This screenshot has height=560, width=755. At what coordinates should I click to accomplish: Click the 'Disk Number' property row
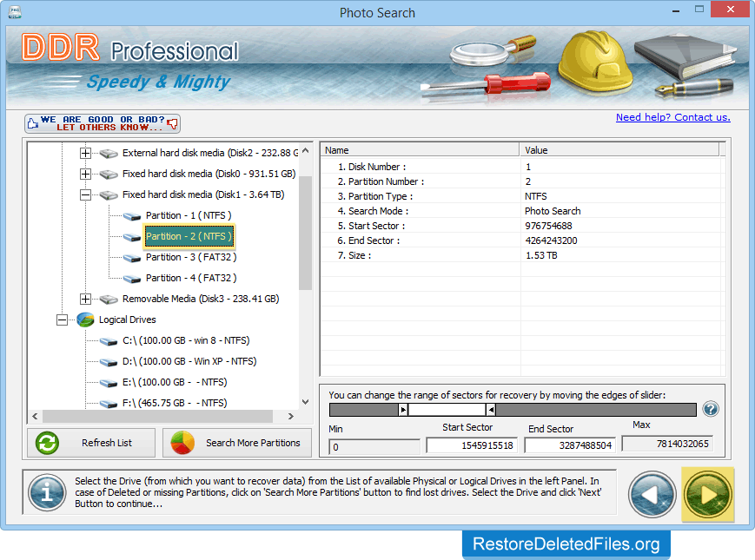[x=522, y=167]
